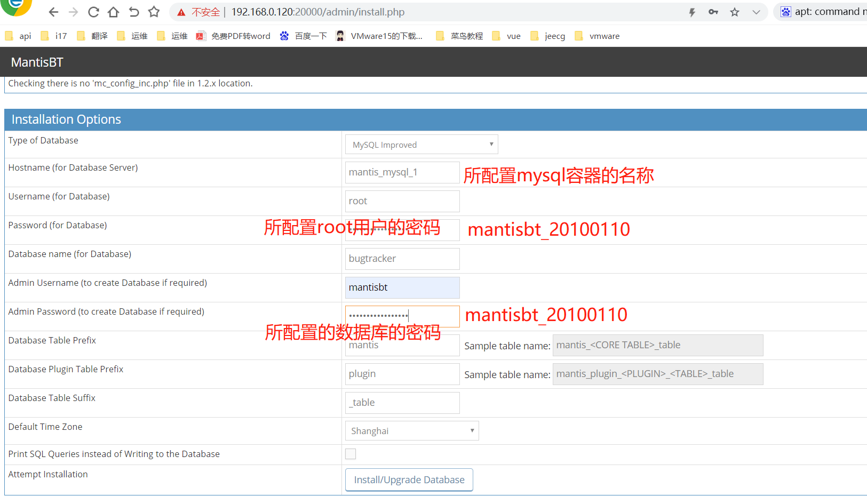Open the 百度一下 bookmark
This screenshot has height=504, width=867.
point(303,36)
